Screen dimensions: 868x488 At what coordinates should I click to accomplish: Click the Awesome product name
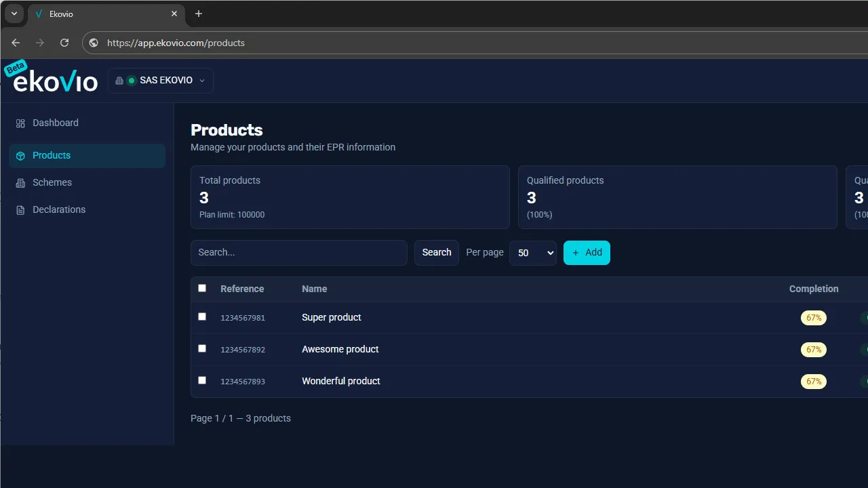[340, 349]
